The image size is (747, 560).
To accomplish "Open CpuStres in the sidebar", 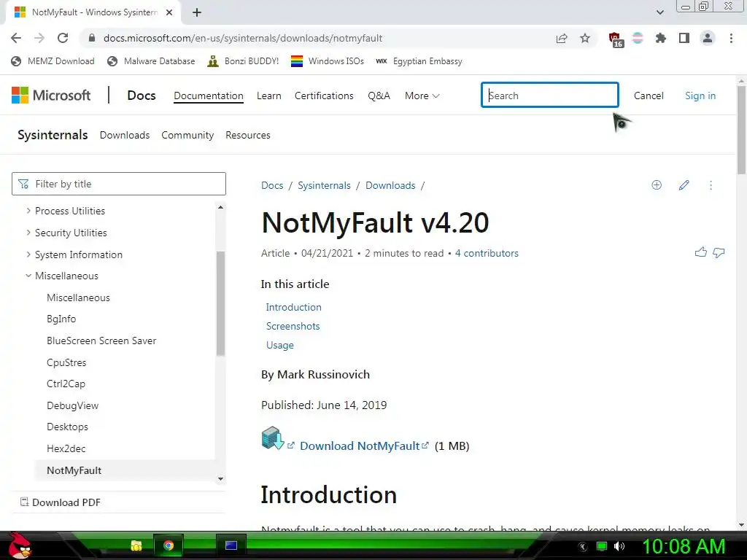I will [x=66, y=362].
